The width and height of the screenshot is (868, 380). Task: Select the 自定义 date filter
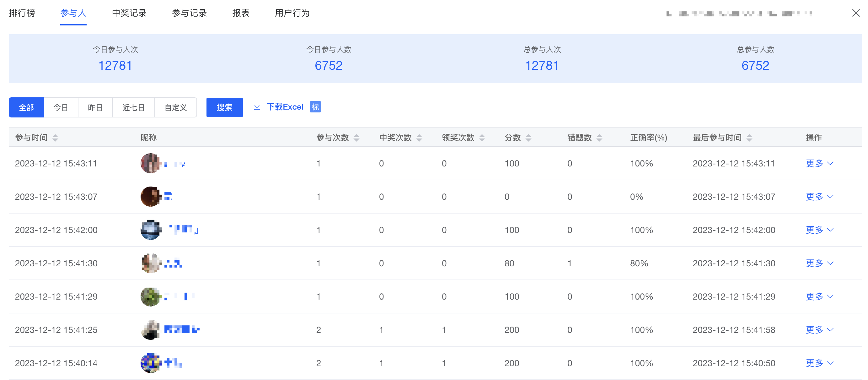[175, 107]
